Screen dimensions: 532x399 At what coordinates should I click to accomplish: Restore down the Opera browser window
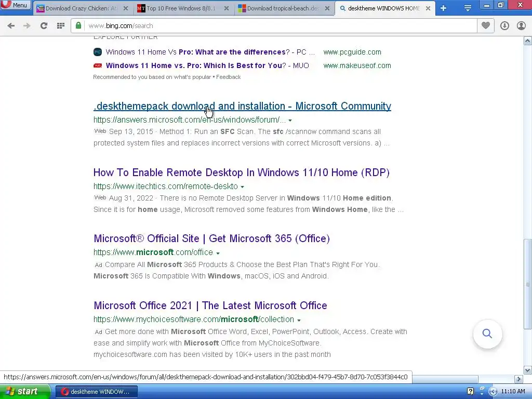[501, 5]
